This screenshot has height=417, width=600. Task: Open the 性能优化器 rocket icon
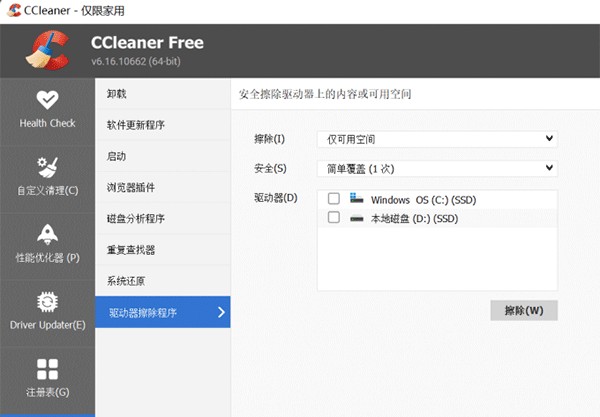(47, 234)
